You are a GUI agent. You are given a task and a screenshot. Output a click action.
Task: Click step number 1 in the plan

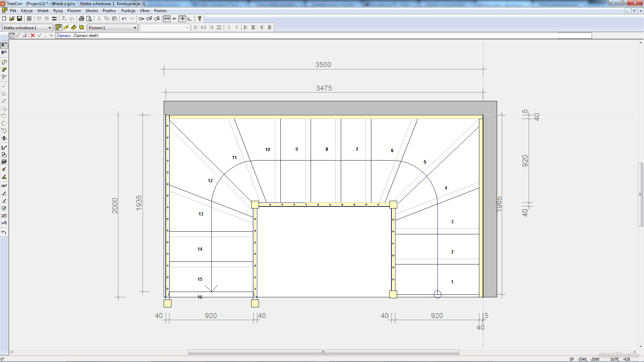(452, 282)
